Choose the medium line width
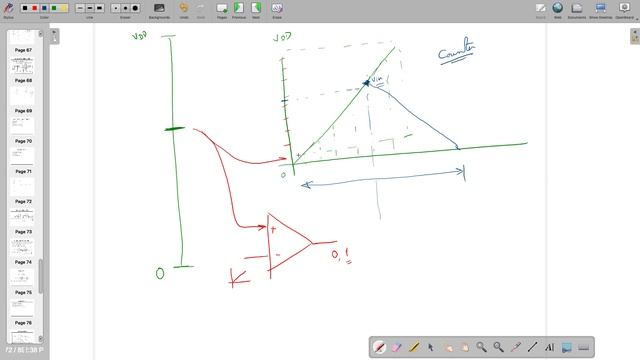Screen dimensions: 640x360 click(x=90, y=8)
